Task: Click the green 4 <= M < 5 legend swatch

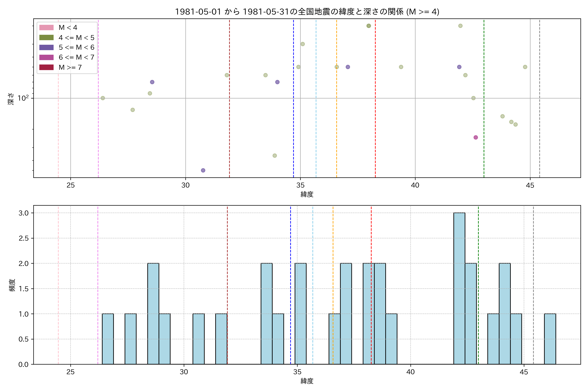Action: click(46, 38)
